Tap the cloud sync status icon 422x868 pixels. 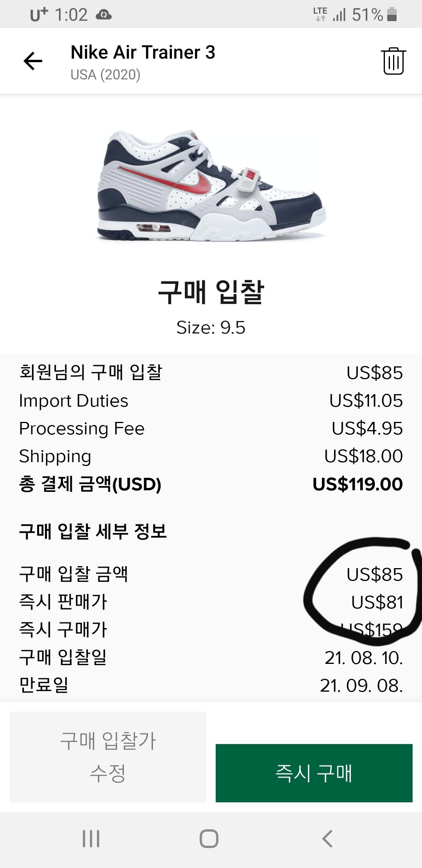(x=104, y=15)
